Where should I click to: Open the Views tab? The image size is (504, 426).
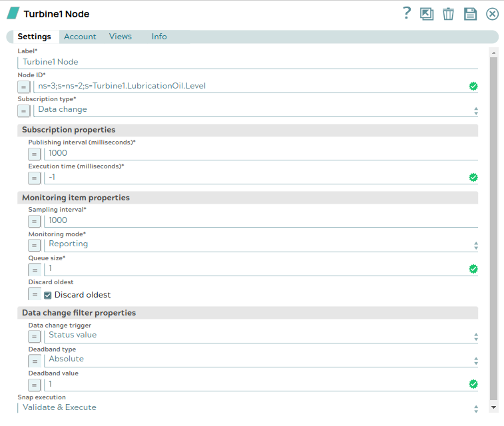[x=121, y=37]
